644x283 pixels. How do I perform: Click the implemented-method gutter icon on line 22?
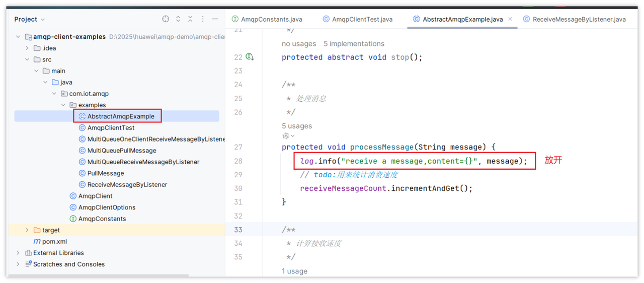coord(250,57)
